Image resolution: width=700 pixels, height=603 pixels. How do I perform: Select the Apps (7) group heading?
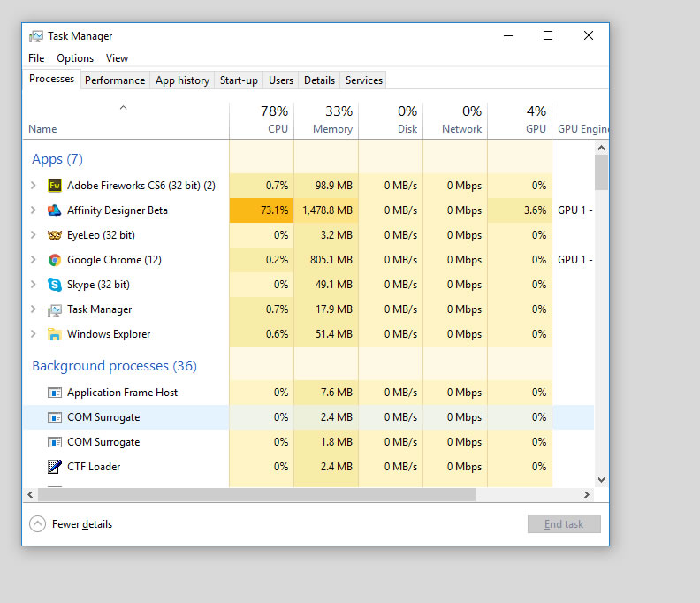(x=57, y=159)
